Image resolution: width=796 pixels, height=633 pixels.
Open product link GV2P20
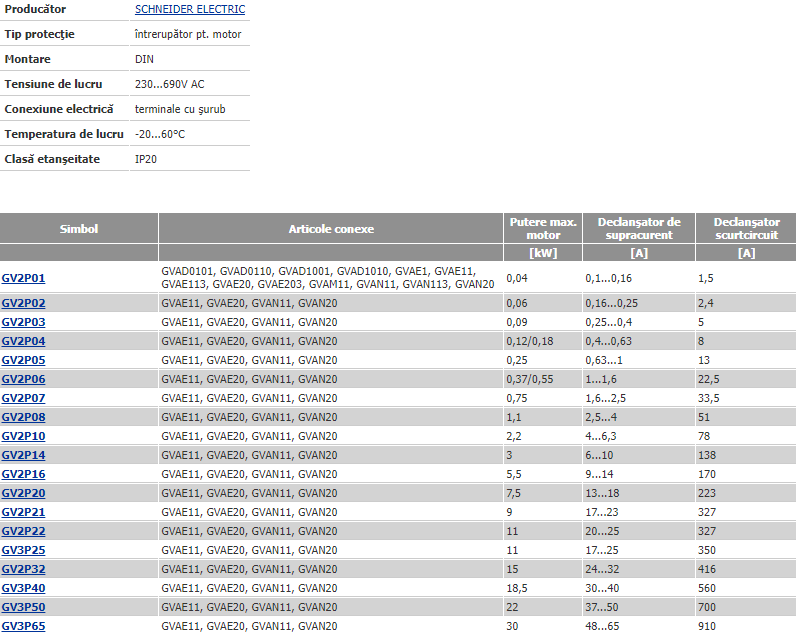(x=23, y=493)
